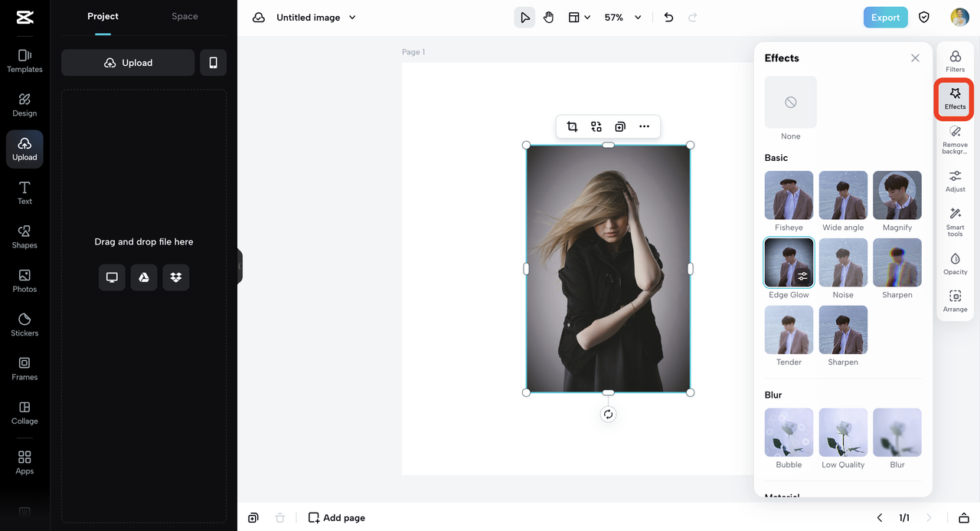Image resolution: width=980 pixels, height=531 pixels.
Task: Click the Page 1 label
Action: tap(413, 52)
